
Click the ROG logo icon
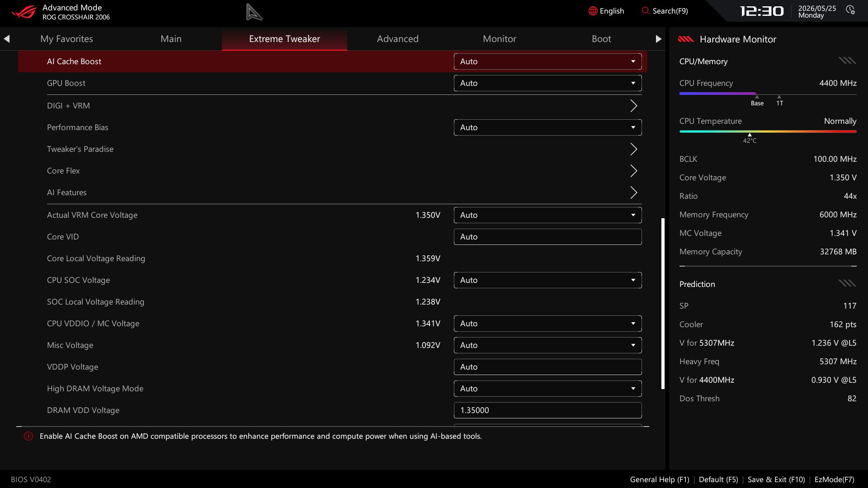24,12
